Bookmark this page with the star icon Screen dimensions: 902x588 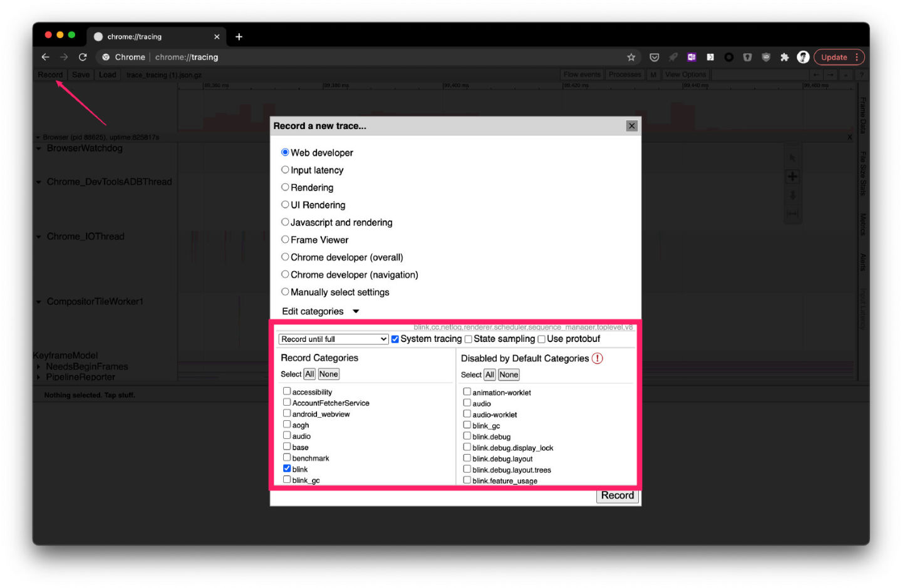click(x=631, y=57)
